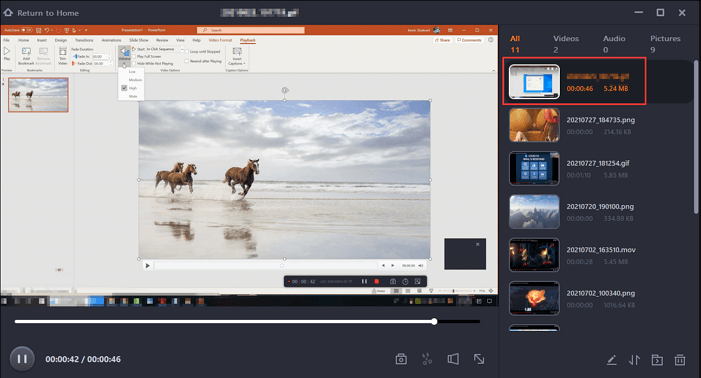Click the file list vertical scrollbar

696,137
